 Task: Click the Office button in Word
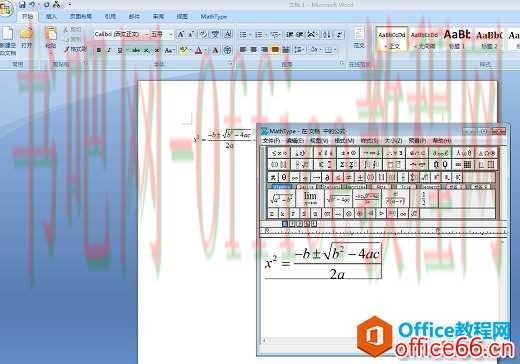[5, 9]
